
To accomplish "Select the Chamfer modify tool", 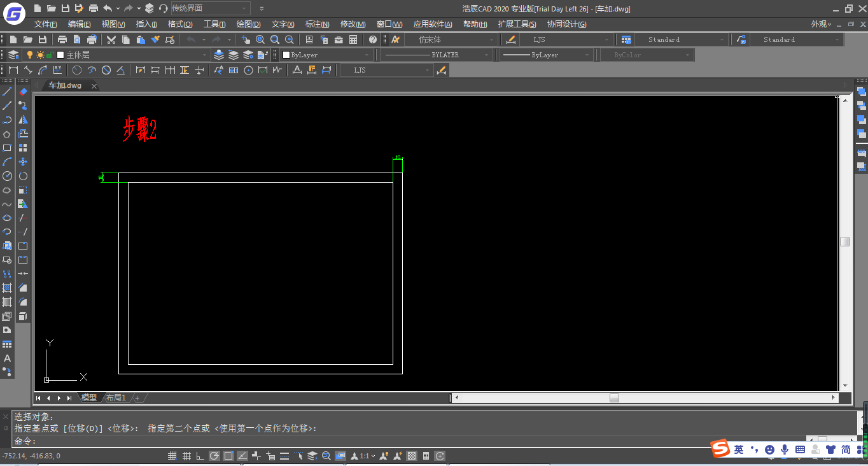I will 23,288.
